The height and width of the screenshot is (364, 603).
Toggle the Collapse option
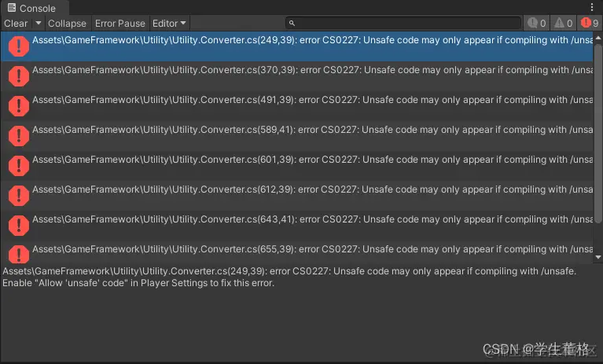[67, 24]
